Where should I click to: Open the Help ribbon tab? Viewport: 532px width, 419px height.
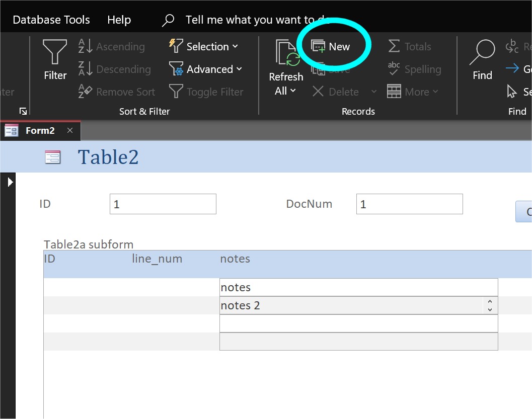coord(119,20)
